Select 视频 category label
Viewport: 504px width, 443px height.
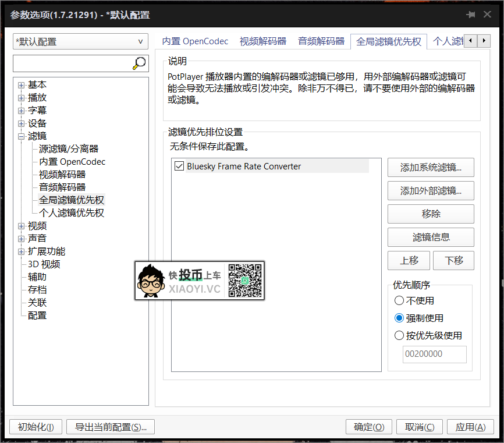[37, 226]
